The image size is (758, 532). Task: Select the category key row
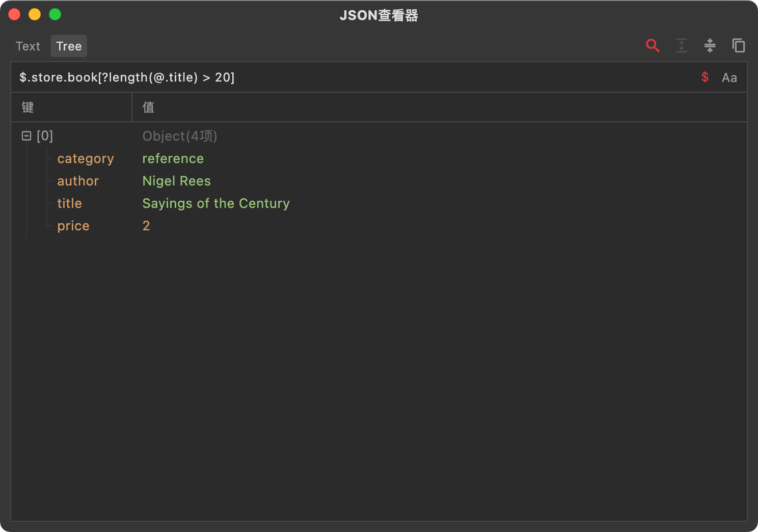pos(86,158)
